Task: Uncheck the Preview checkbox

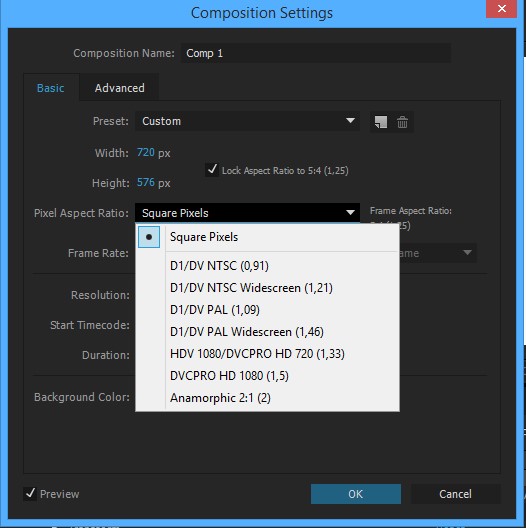Action: point(30,494)
